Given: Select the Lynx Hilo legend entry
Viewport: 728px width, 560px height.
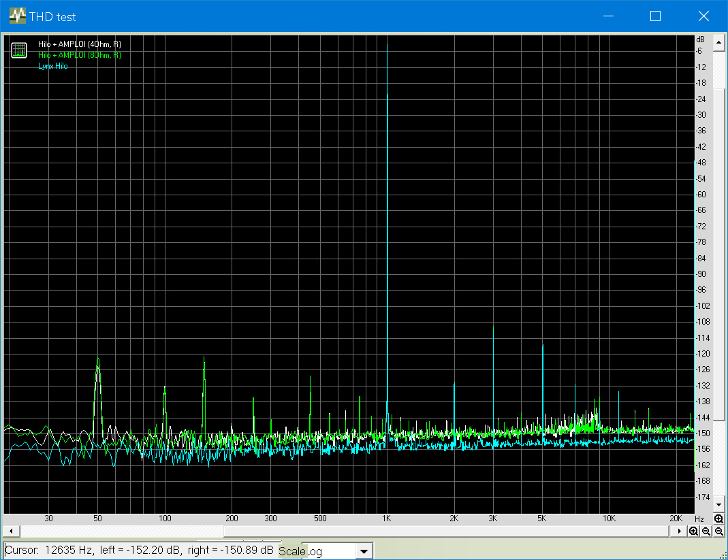Looking at the screenshot, I should coord(53,66).
